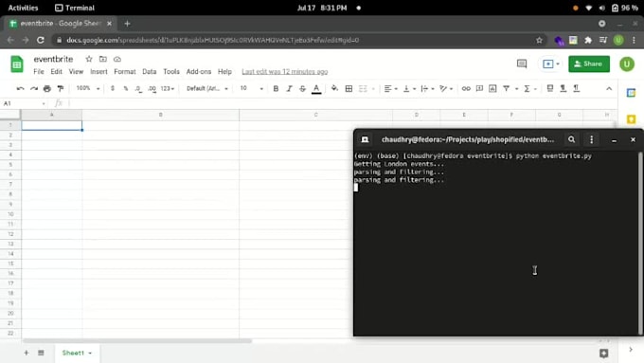Collapse the toolbar with the caret icon
The image size is (644, 363).
(609, 88)
